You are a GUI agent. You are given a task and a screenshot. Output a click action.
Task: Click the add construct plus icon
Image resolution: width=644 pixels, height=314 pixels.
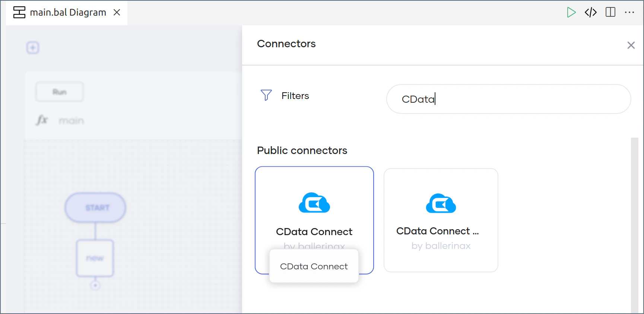tap(33, 48)
